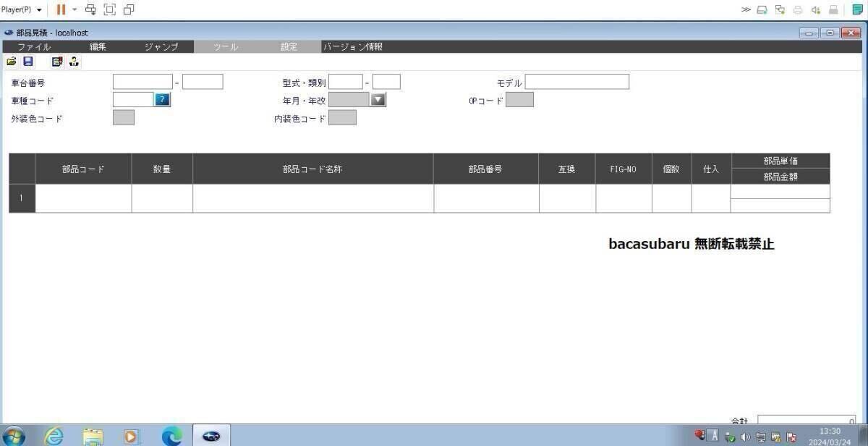Expand the hidden devices chevron in Player
Image resolution: width=868 pixels, height=446 pixels.
point(746,9)
